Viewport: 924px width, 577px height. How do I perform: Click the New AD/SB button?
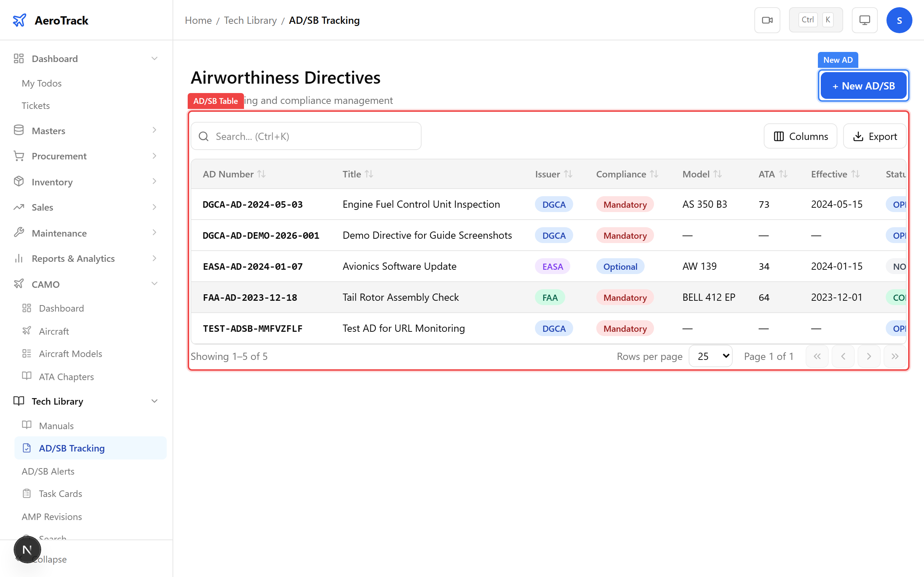[x=863, y=85]
